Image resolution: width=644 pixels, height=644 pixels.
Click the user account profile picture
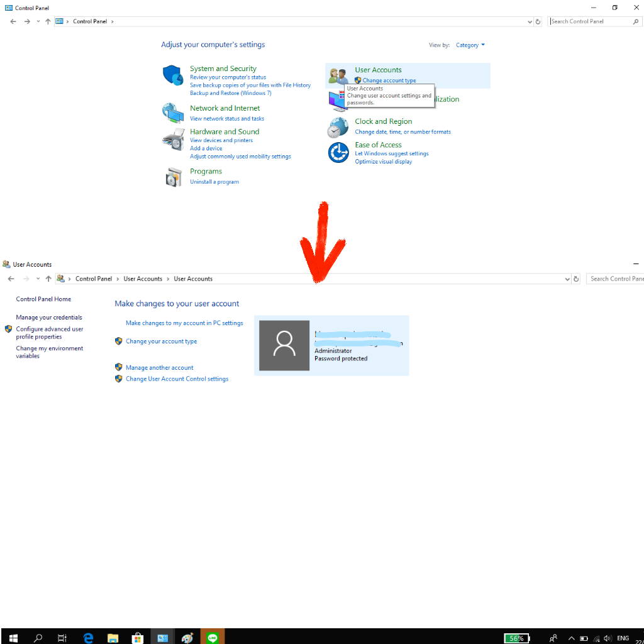pos(284,345)
